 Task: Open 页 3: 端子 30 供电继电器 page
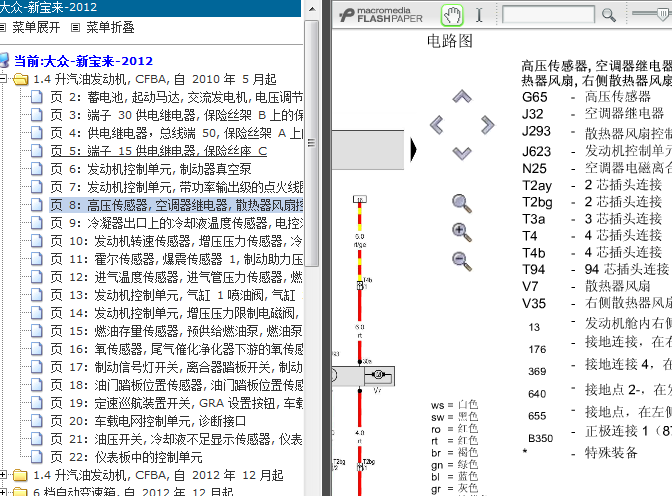click(x=177, y=115)
